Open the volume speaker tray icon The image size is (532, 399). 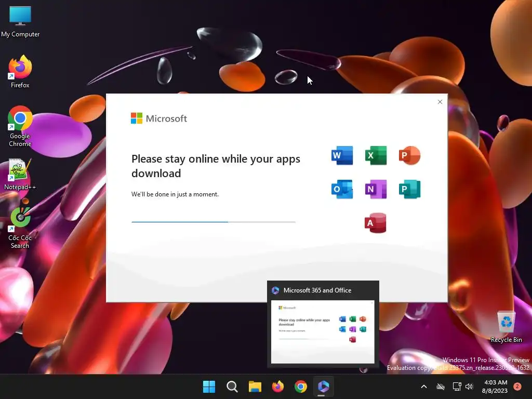coord(469,387)
